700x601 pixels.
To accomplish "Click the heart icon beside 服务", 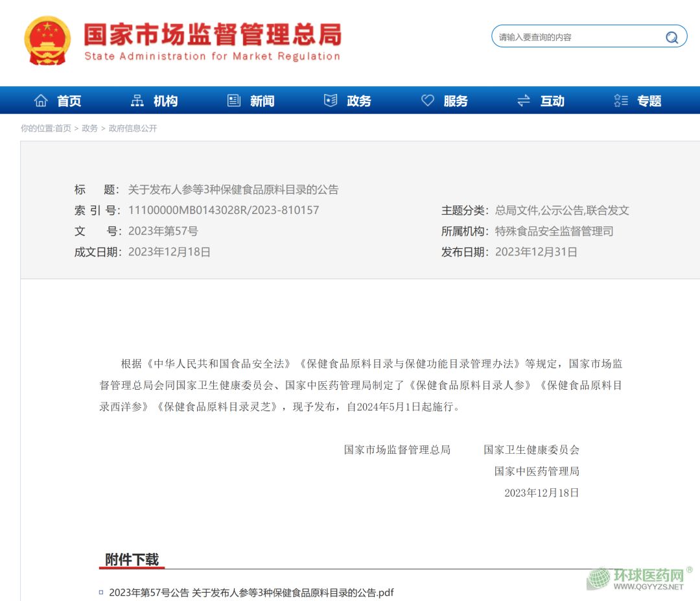I will [x=428, y=100].
